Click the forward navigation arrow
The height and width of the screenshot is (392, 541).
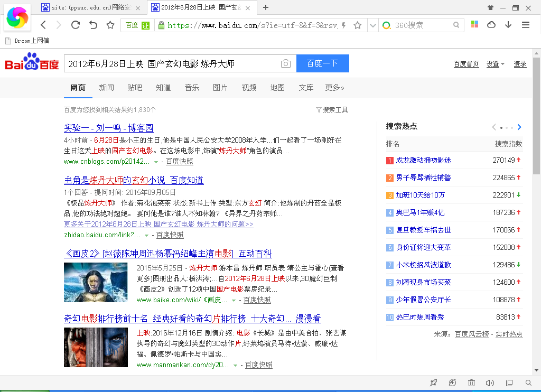(x=59, y=25)
